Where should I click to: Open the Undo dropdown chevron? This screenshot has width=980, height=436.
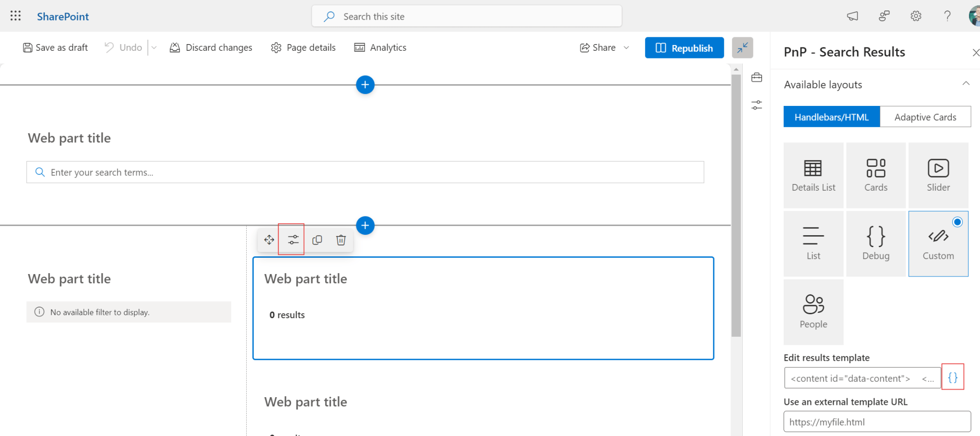coord(154,47)
